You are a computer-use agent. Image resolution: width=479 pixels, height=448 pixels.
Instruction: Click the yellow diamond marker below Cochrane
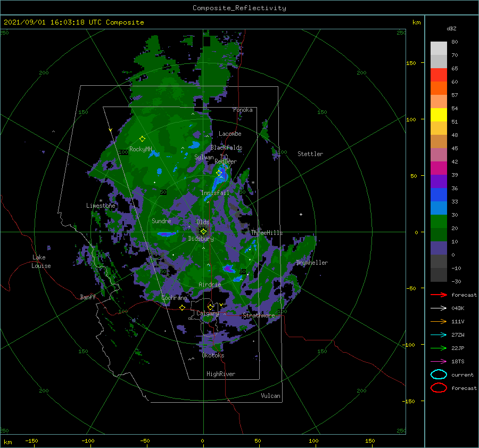[182, 307]
